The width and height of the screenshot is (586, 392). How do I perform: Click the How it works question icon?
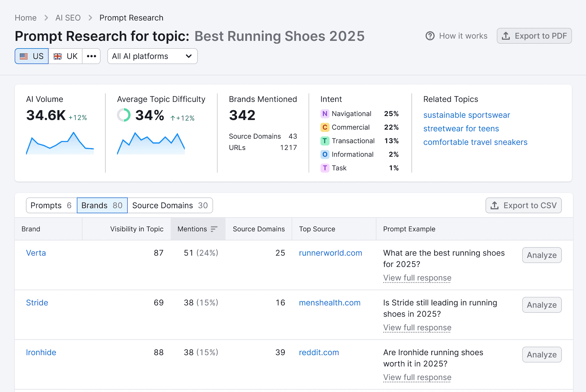[430, 36]
